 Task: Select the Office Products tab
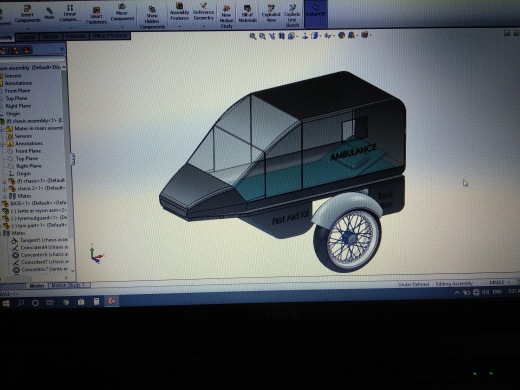pyautogui.click(x=110, y=35)
